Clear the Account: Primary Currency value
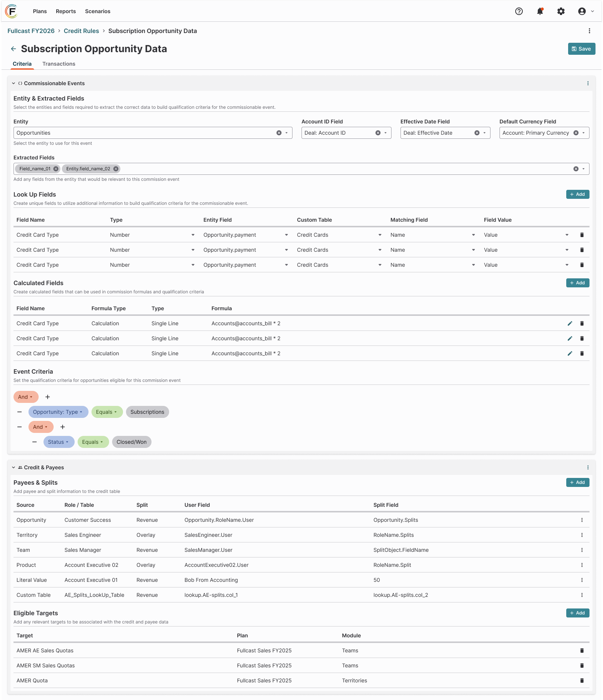Viewport: 603px width, 700px height. (x=576, y=133)
